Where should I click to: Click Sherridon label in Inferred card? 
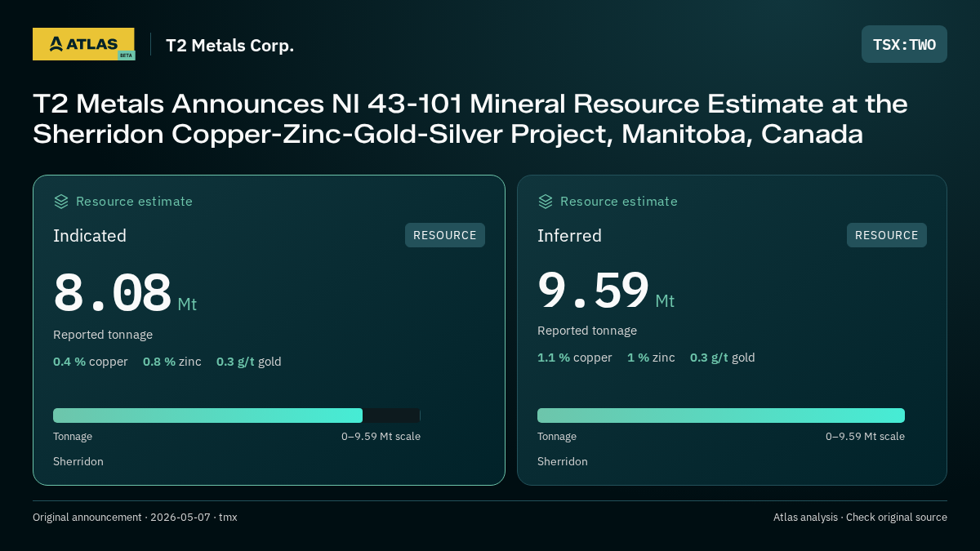click(x=563, y=461)
